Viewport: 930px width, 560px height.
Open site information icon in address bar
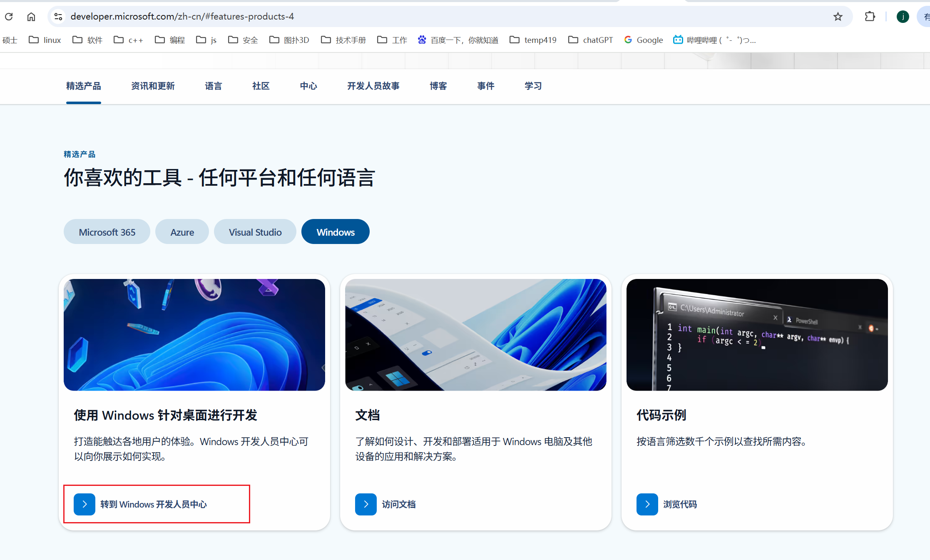coord(58,17)
